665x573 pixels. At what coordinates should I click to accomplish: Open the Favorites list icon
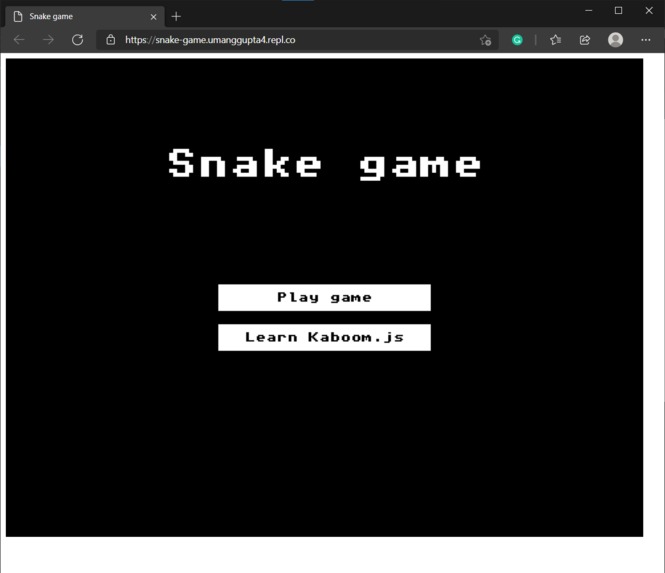pos(555,40)
